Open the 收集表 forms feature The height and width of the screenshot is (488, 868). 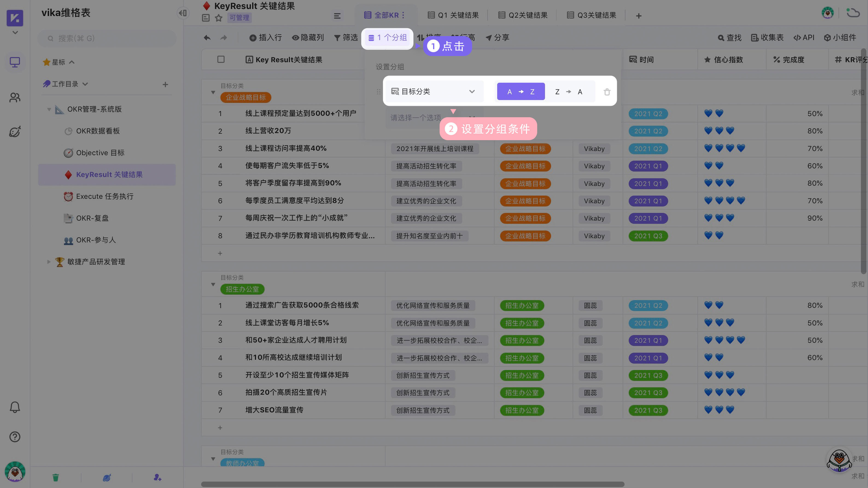click(x=767, y=38)
